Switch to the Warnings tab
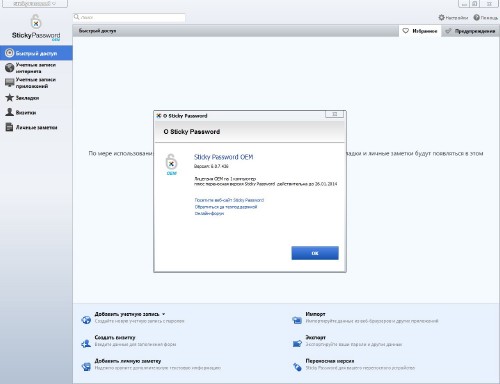500x384 pixels. 470,31
